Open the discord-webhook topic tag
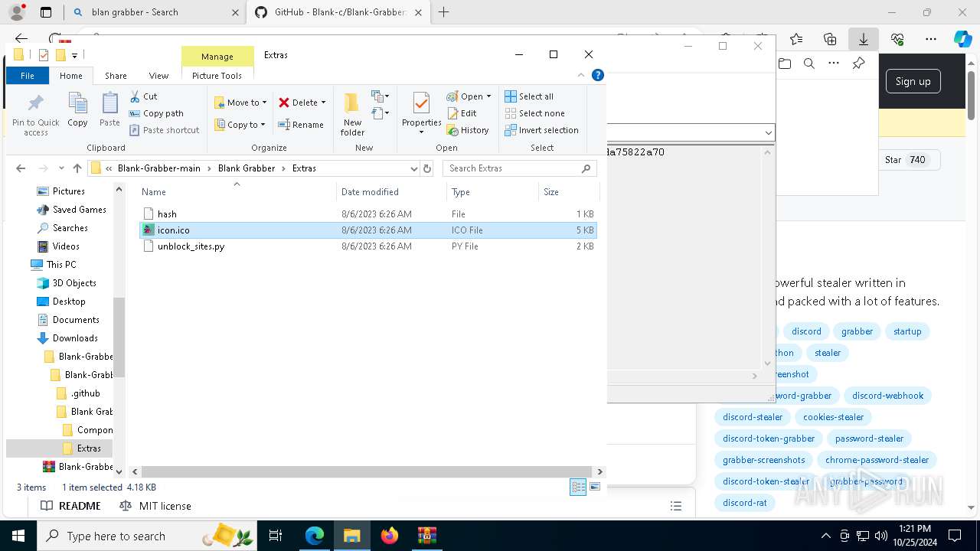 887,396
